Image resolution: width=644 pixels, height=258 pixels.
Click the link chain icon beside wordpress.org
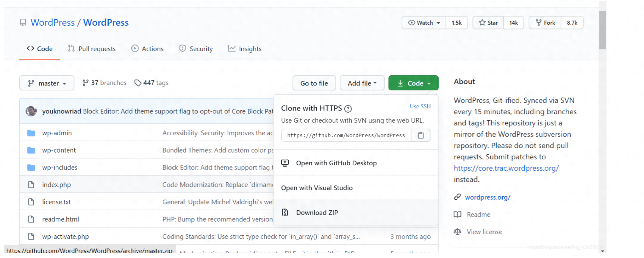click(x=457, y=197)
